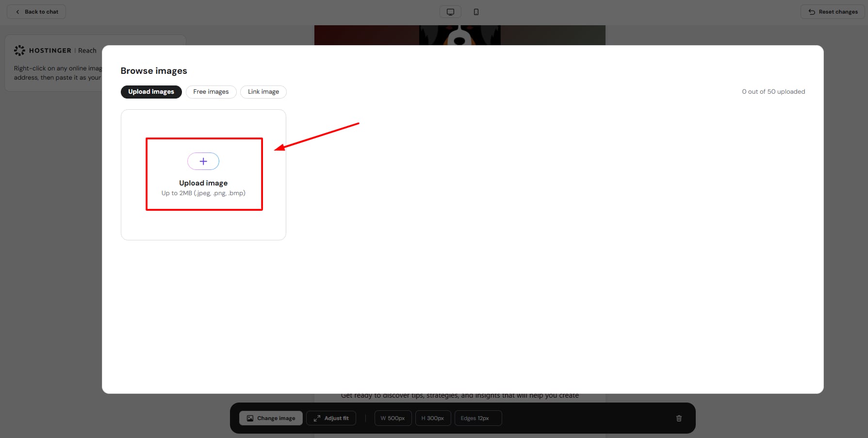This screenshot has height=438, width=868.
Task: Click the delete trash icon
Action: pyautogui.click(x=679, y=418)
